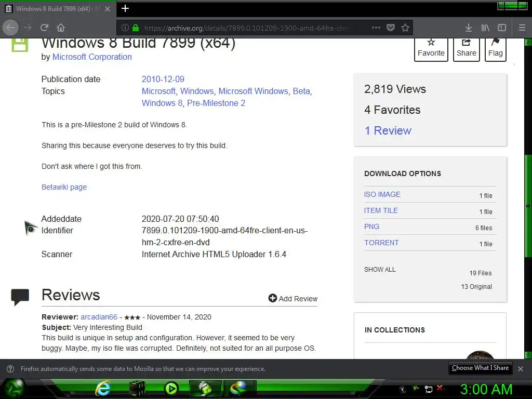
Task: Open the Windows 8 topic link
Action: pos(162,103)
